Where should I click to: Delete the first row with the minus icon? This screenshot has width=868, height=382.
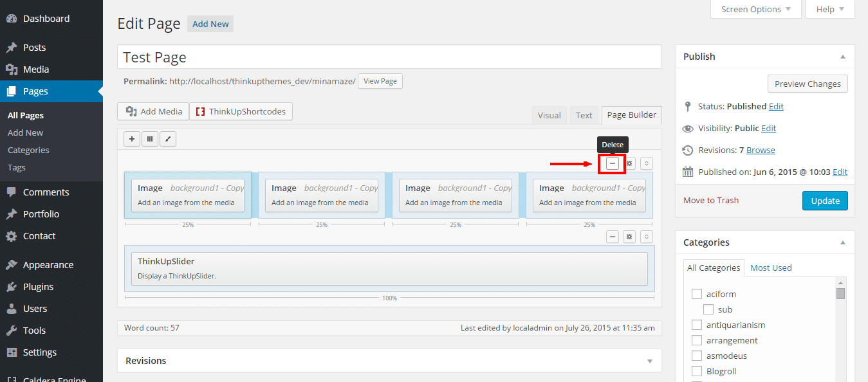pos(613,163)
